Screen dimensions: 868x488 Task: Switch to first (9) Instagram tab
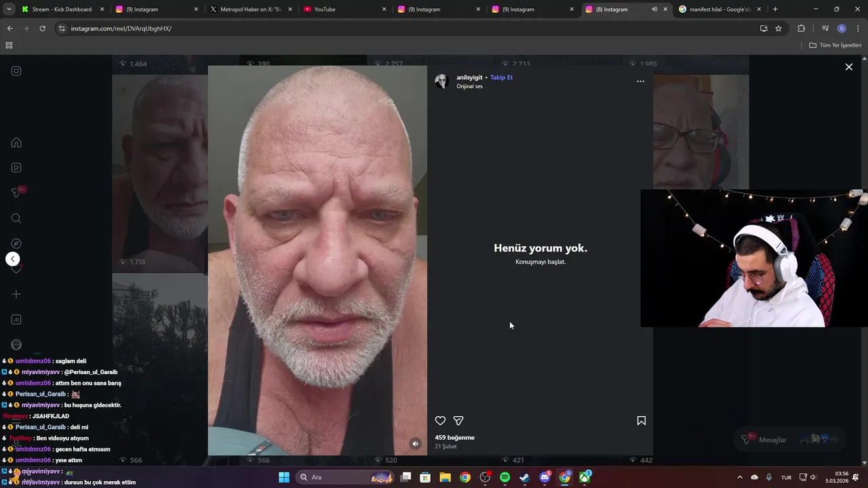(x=157, y=9)
